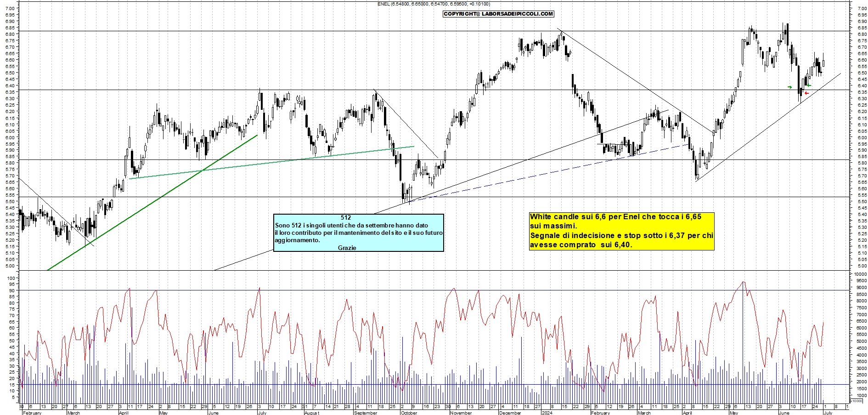Click the '50' value on the oscillator axis
The height and width of the screenshot is (415, 868).
[x=12, y=341]
